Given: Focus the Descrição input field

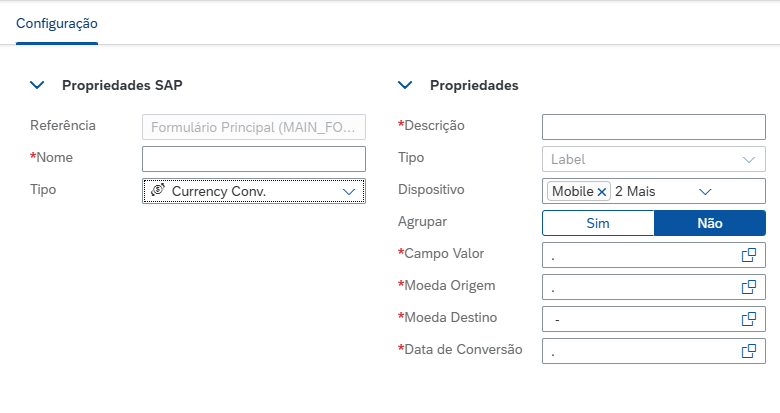Looking at the screenshot, I should (653, 127).
